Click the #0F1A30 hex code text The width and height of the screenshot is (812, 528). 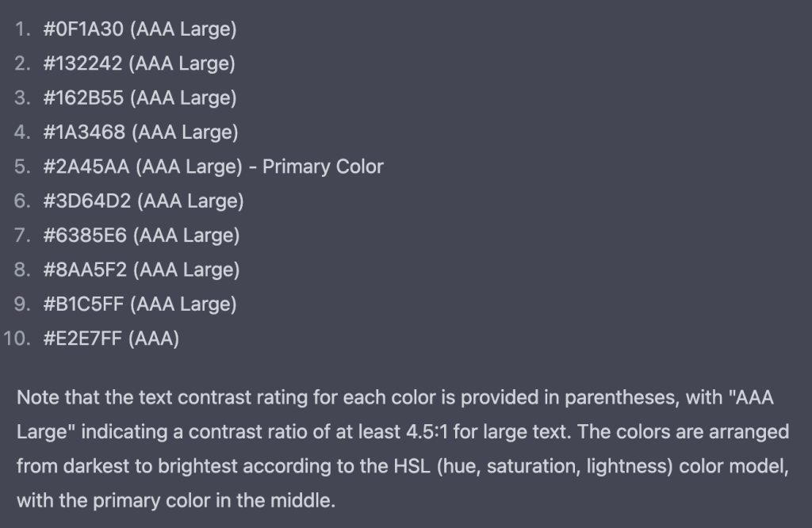point(82,30)
